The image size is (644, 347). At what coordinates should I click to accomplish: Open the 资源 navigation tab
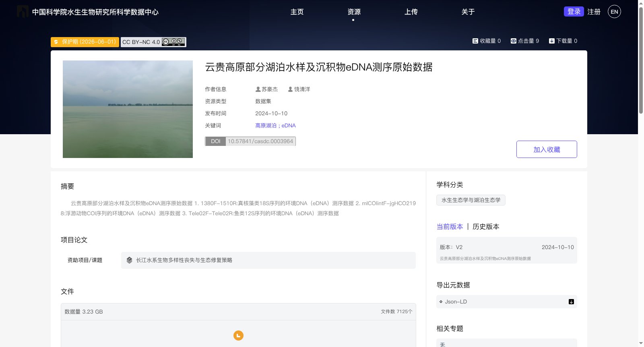354,12
